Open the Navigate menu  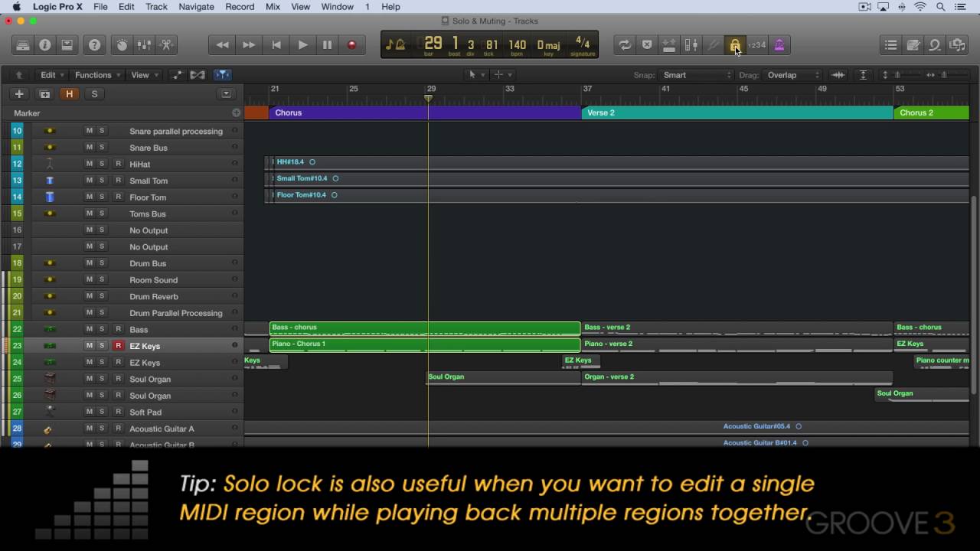click(x=196, y=7)
